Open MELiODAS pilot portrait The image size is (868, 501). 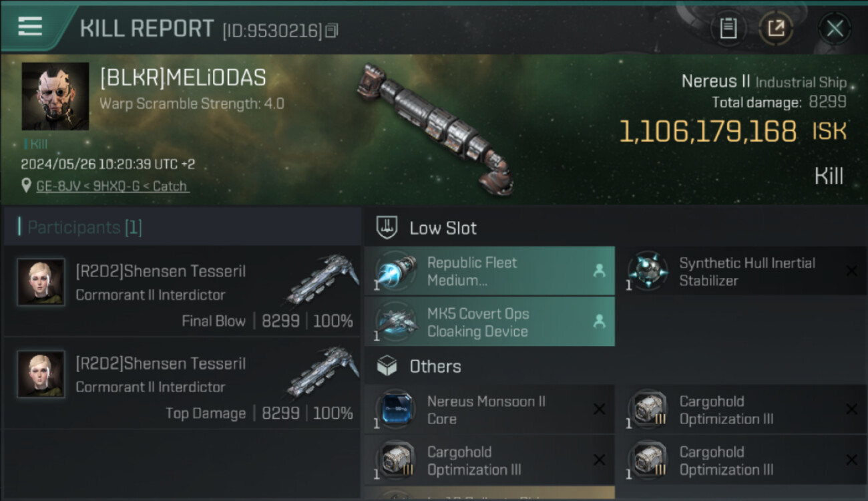click(55, 96)
